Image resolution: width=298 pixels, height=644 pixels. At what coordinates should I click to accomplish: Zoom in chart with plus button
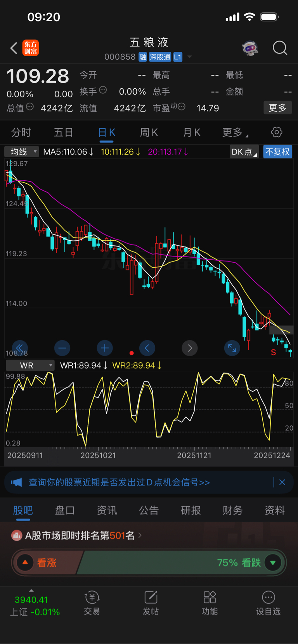click(105, 348)
